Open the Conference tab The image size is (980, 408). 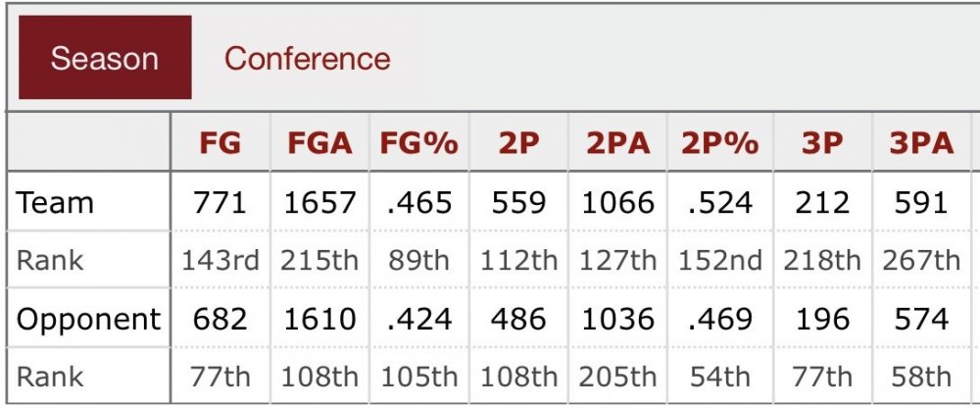point(307,58)
